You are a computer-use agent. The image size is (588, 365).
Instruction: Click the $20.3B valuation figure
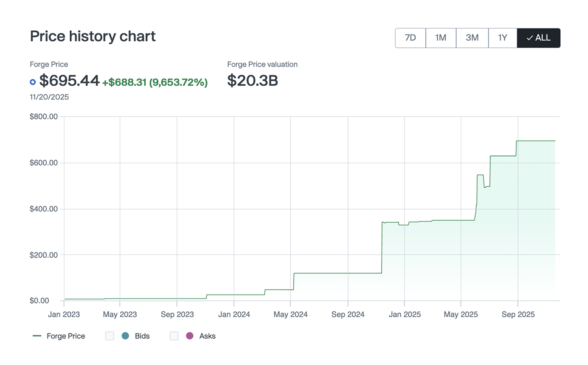pos(252,81)
